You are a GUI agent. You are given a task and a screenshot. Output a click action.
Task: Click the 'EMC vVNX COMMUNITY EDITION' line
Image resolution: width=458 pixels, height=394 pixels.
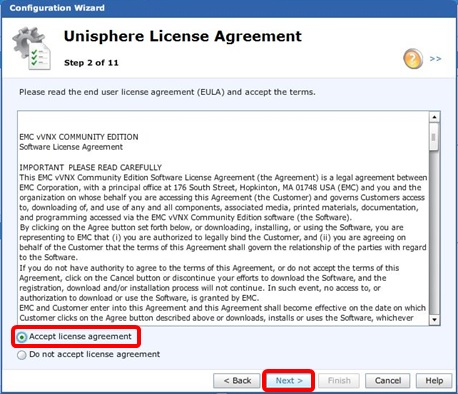tap(79, 137)
